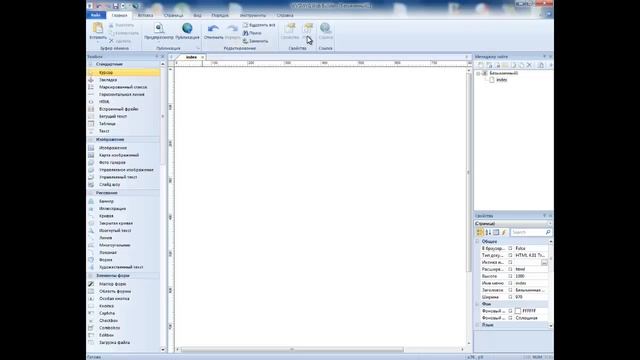This screenshot has height=360, width=640.
Task: Click the Вставить (paste) icon
Action: (98, 28)
